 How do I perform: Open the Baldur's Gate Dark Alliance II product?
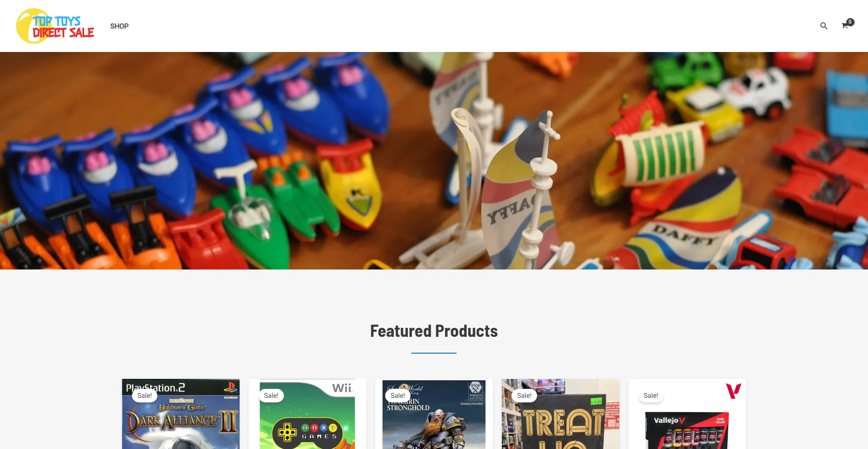[181, 414]
